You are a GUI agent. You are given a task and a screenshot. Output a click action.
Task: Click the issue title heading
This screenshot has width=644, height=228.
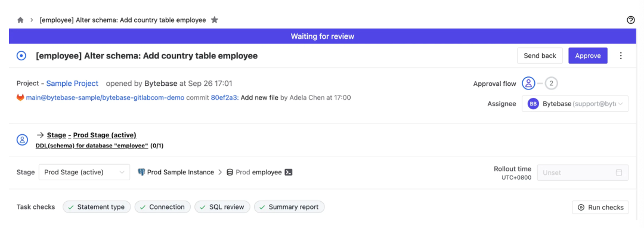(147, 56)
